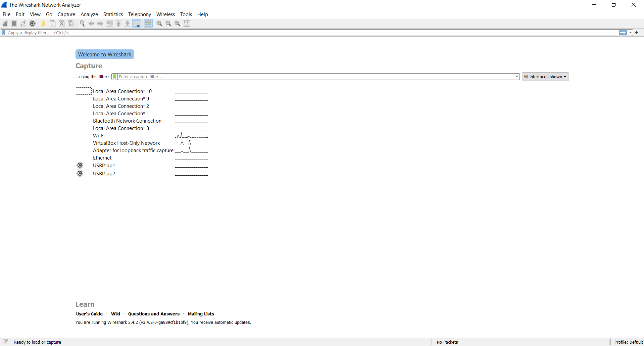Reset text zoom to normal size
This screenshot has width=644, height=346.
[178, 24]
